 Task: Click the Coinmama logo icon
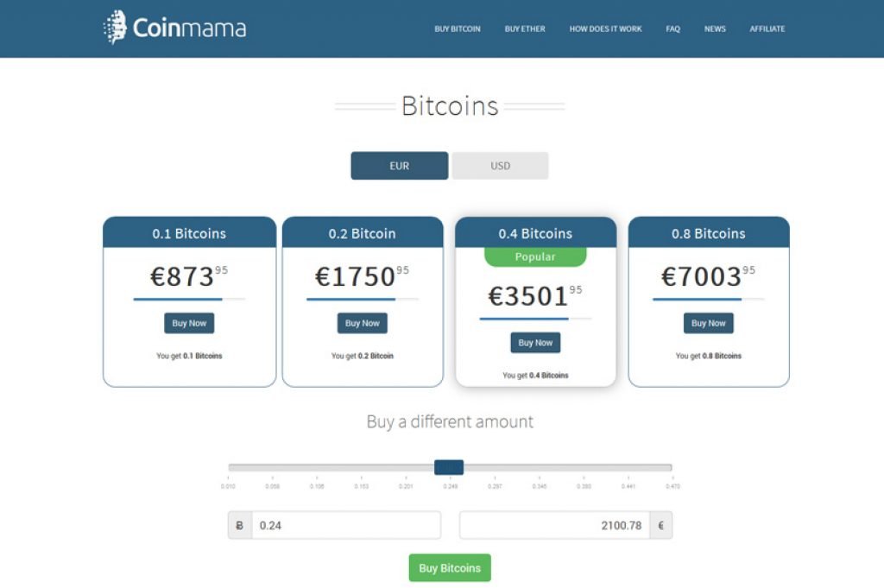coord(115,27)
